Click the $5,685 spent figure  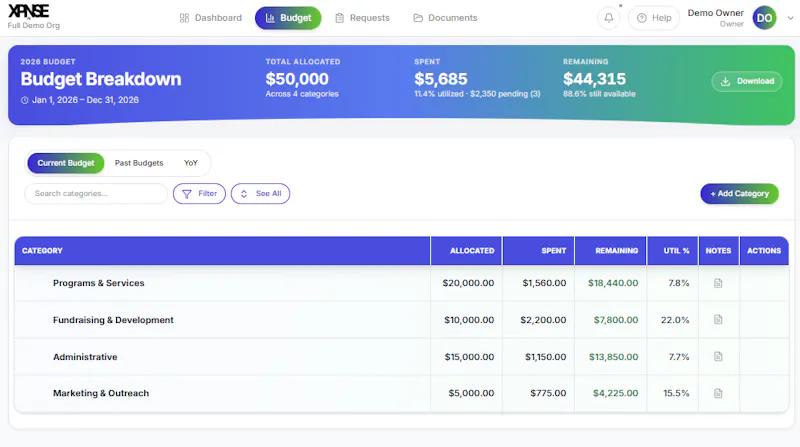[441, 79]
